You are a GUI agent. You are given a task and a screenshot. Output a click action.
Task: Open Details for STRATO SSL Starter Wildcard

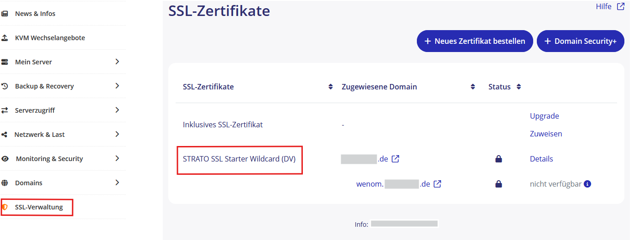tap(541, 159)
